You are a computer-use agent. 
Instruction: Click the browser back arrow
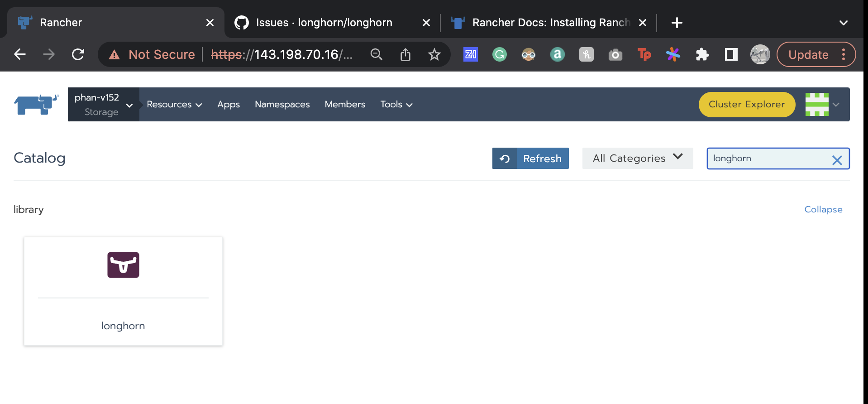pyautogui.click(x=20, y=54)
